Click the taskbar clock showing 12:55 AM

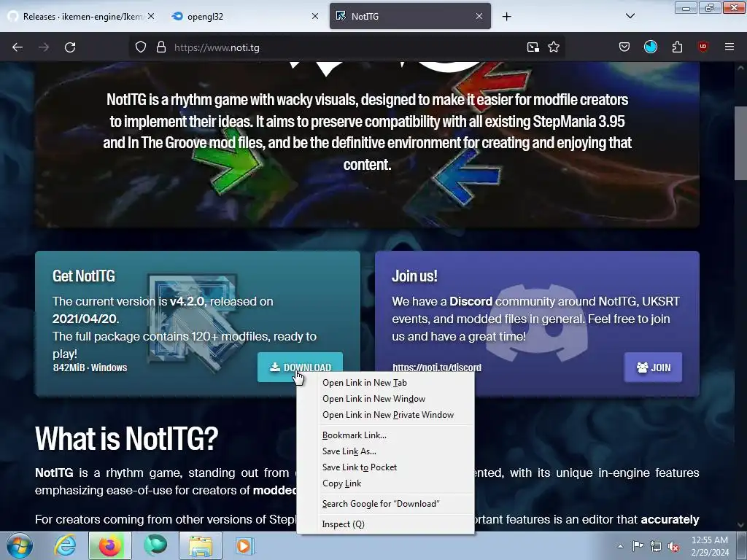[709, 546]
